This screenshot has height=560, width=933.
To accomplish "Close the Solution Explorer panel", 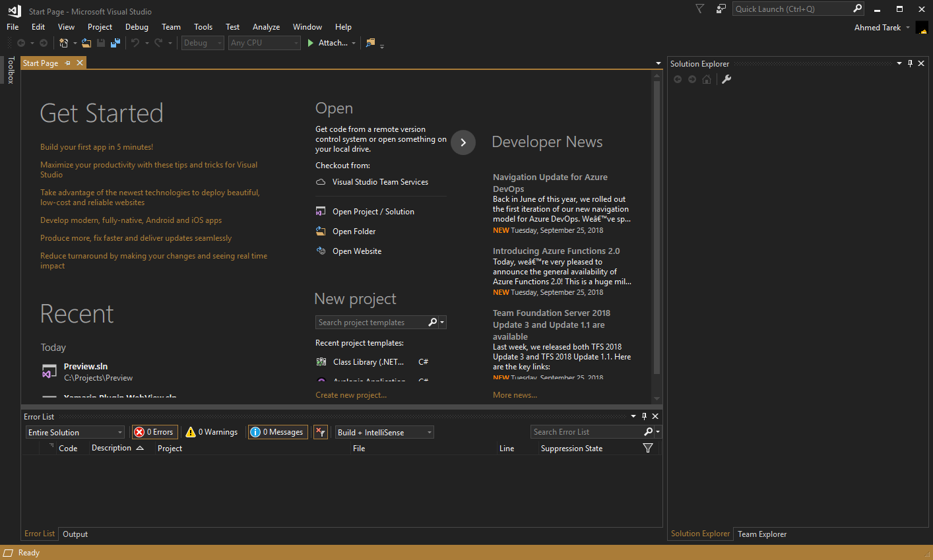I will pos(921,63).
